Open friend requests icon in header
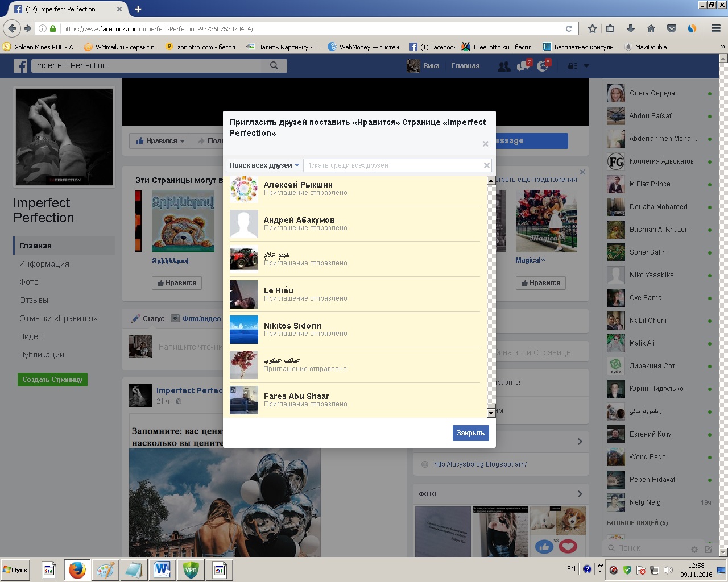This screenshot has height=582, width=728. click(x=504, y=66)
